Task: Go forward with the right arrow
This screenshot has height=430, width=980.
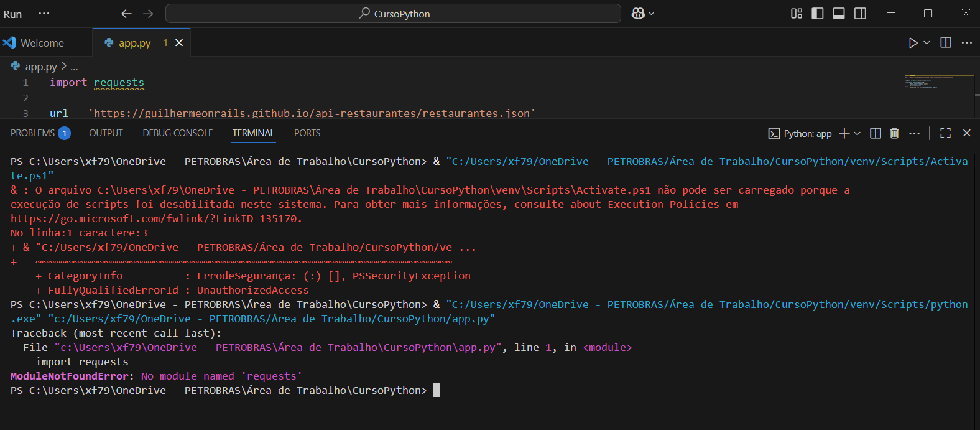Action: (148, 14)
